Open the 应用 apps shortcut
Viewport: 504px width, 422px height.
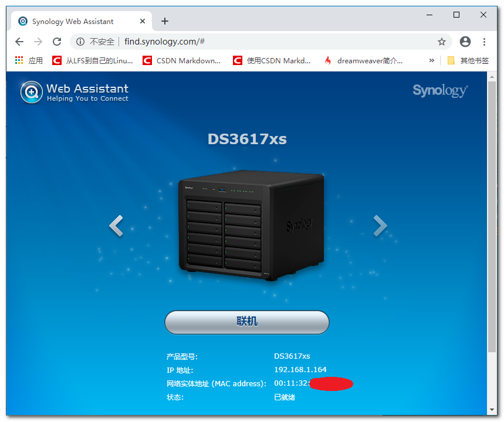point(29,60)
